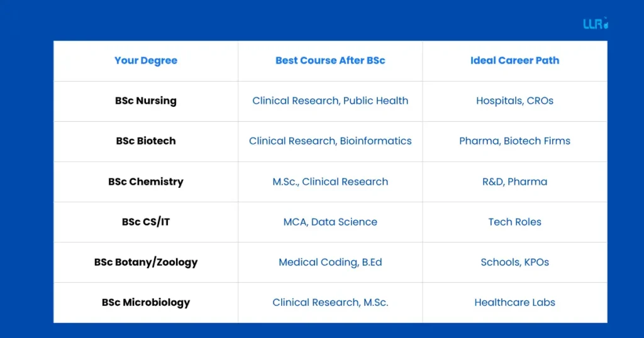
Task: Select the Healthcare Labs career cell
Action: pos(514,302)
